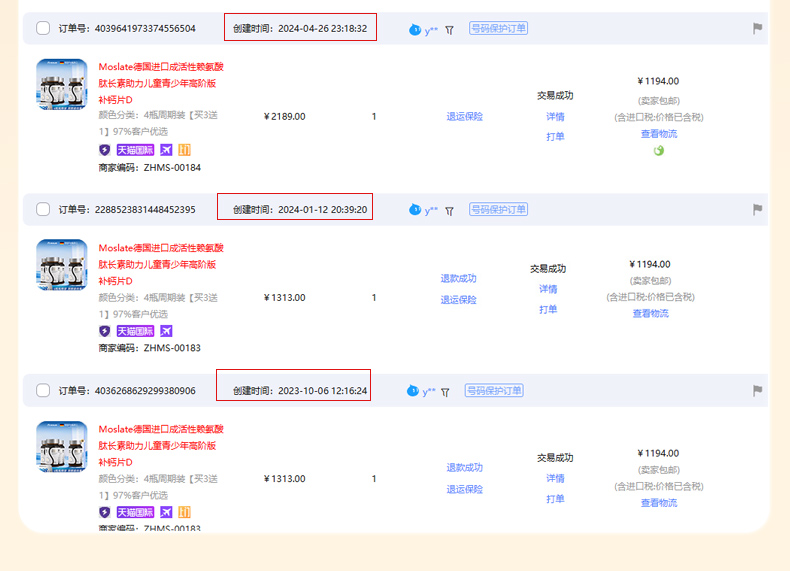Select order number text 4039641973374556504
This screenshot has width=790, height=571.
click(145, 29)
